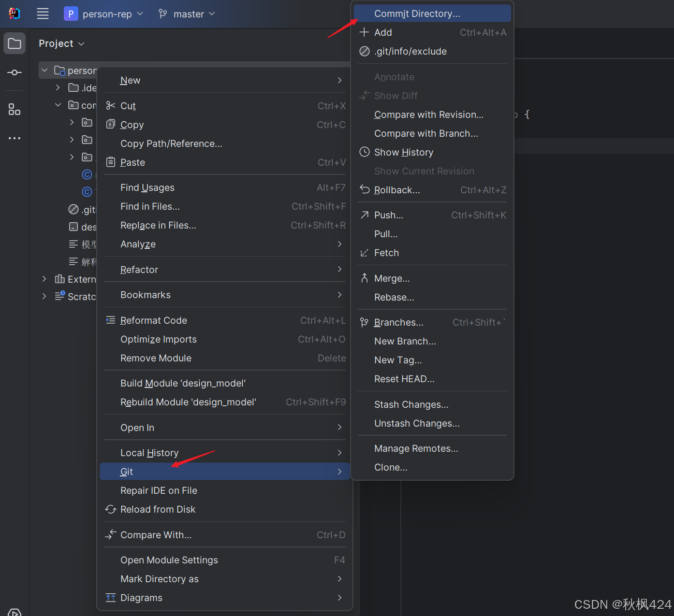Expand the .idea folder in project tree

coord(57,87)
